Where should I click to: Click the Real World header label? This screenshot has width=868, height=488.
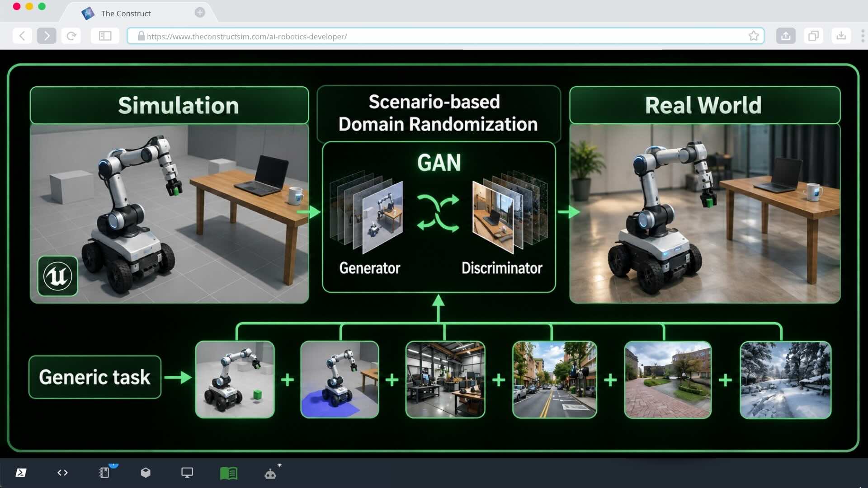click(x=705, y=105)
